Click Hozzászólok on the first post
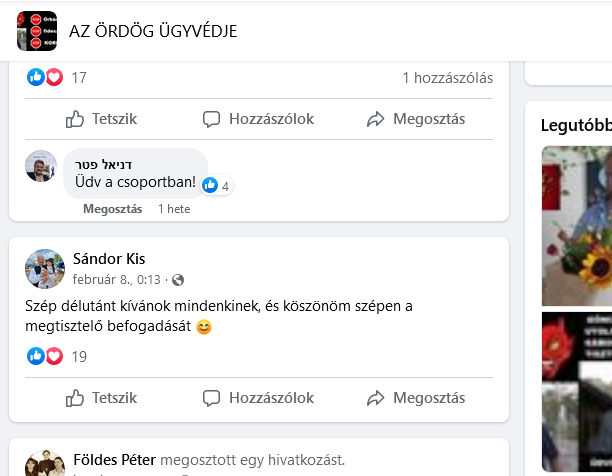The width and height of the screenshot is (612, 476). [x=258, y=119]
